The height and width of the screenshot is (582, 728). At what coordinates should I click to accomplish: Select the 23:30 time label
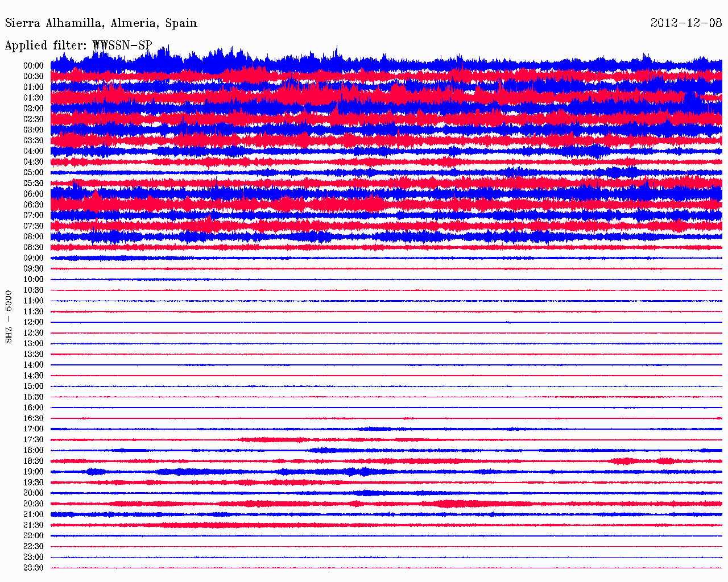click(34, 568)
